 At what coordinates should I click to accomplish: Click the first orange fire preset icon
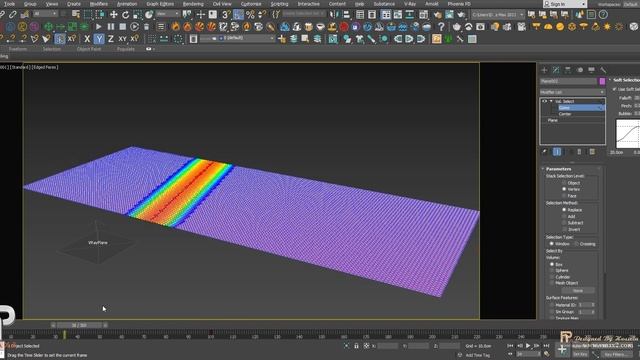[x=176, y=27]
